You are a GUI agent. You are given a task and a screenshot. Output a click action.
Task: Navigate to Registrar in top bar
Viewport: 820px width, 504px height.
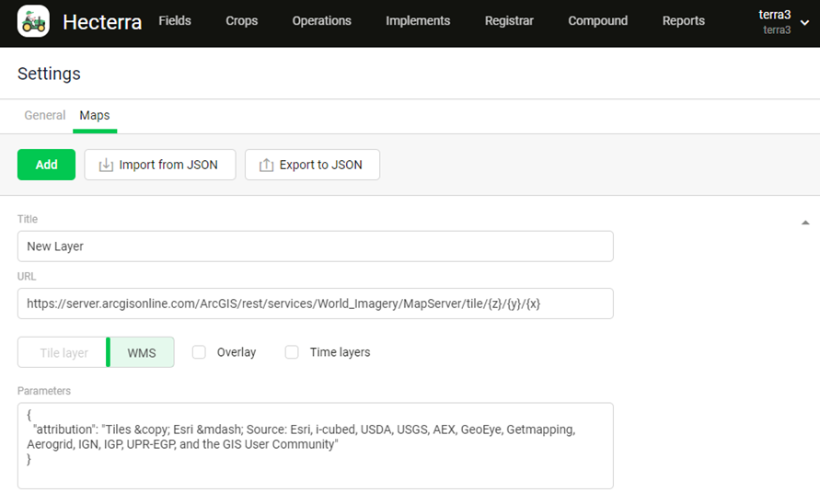coord(509,21)
